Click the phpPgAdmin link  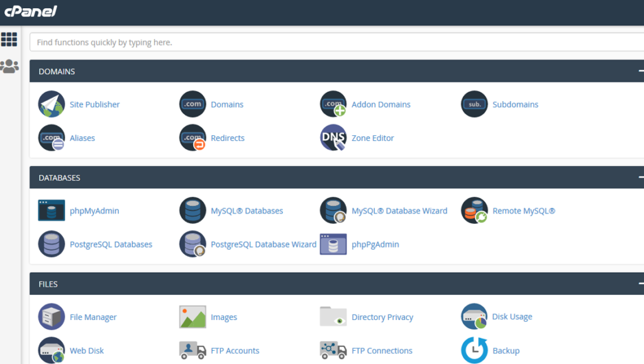375,244
